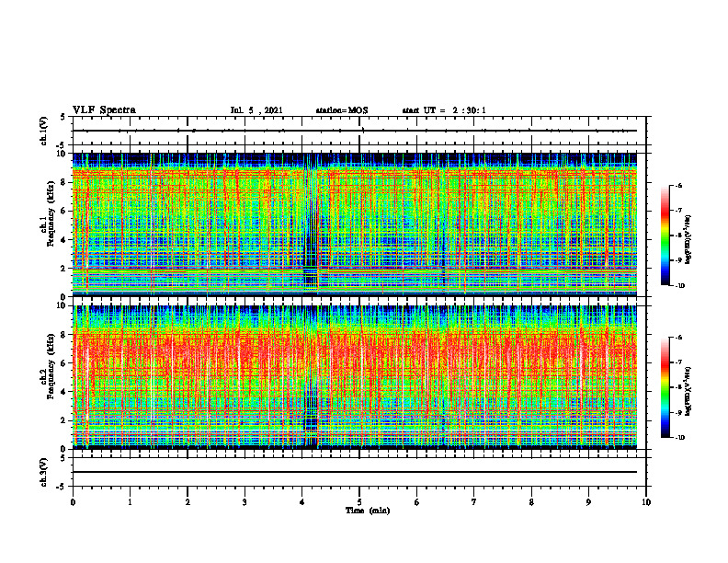The height and width of the screenshot is (563, 728).
Task: Click the "ch.3(V)" waveform axis label
Action: [44, 472]
